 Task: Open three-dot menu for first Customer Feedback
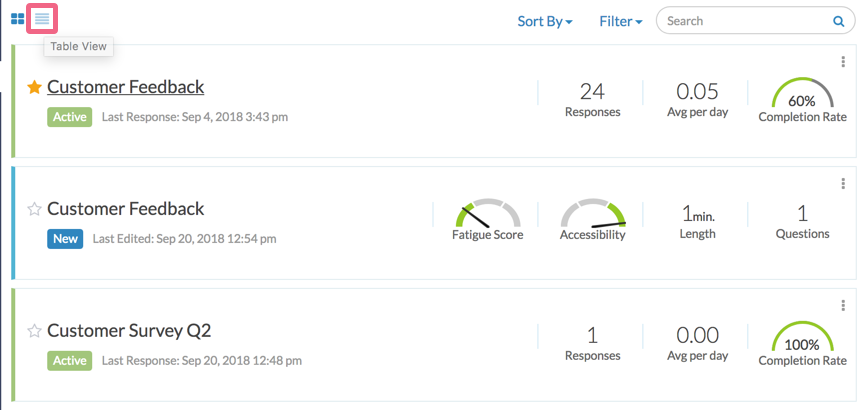point(844,62)
